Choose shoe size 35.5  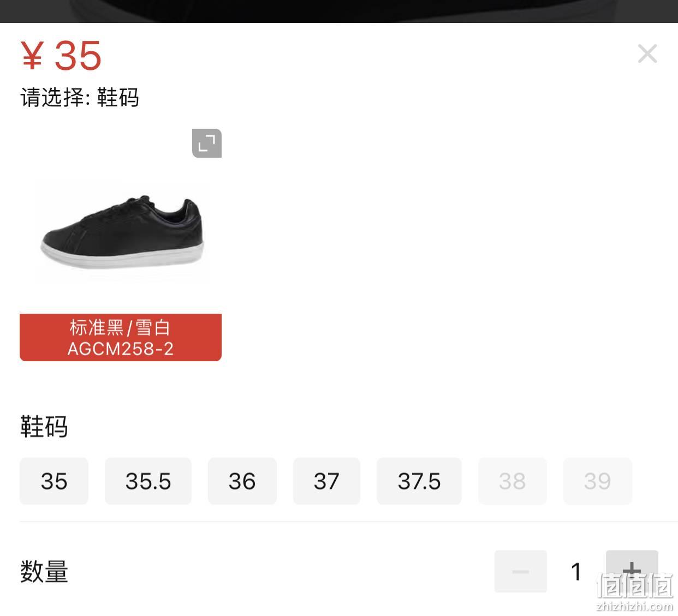coord(148,481)
